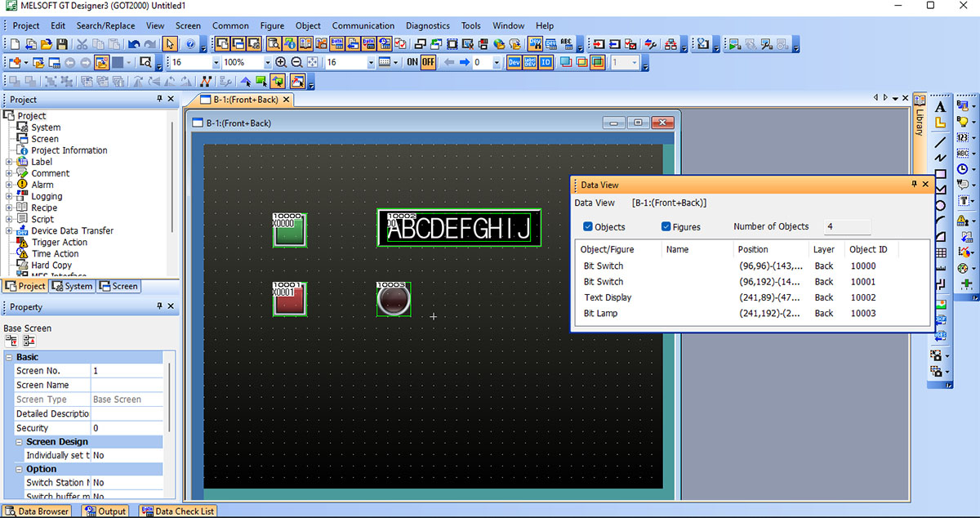Click the Cut scissors icon
Screen dimensions: 980x518
(82, 44)
